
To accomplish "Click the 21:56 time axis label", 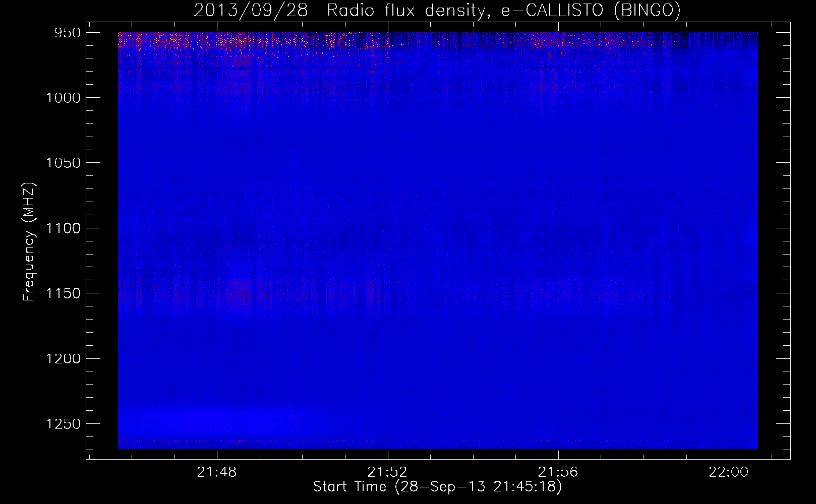I will [x=558, y=472].
